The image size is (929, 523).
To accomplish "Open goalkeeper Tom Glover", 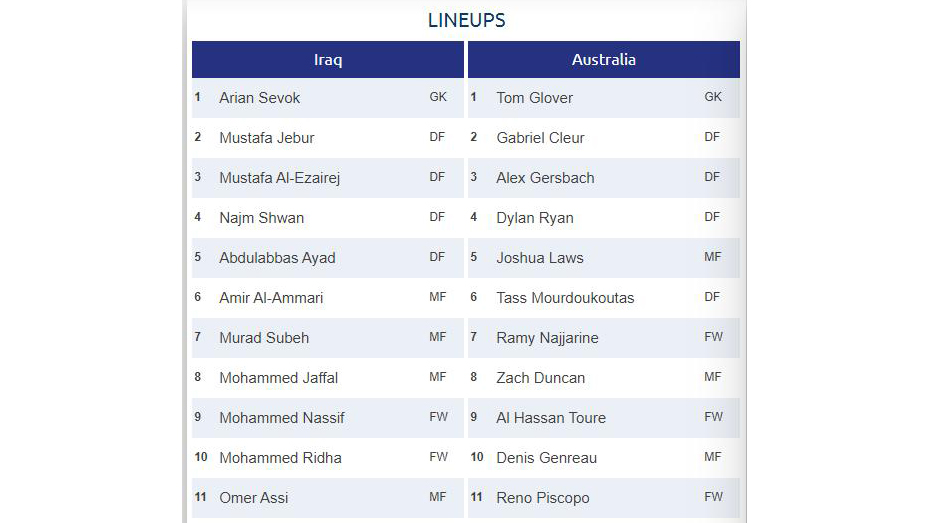I will 534,98.
